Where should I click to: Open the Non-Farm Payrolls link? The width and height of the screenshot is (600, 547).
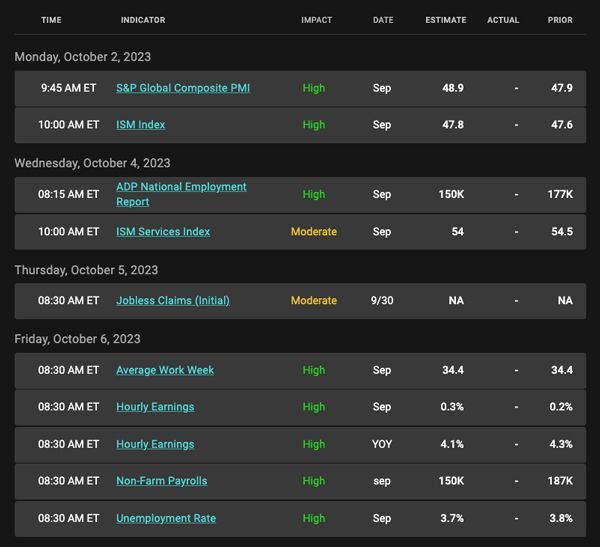(x=161, y=481)
